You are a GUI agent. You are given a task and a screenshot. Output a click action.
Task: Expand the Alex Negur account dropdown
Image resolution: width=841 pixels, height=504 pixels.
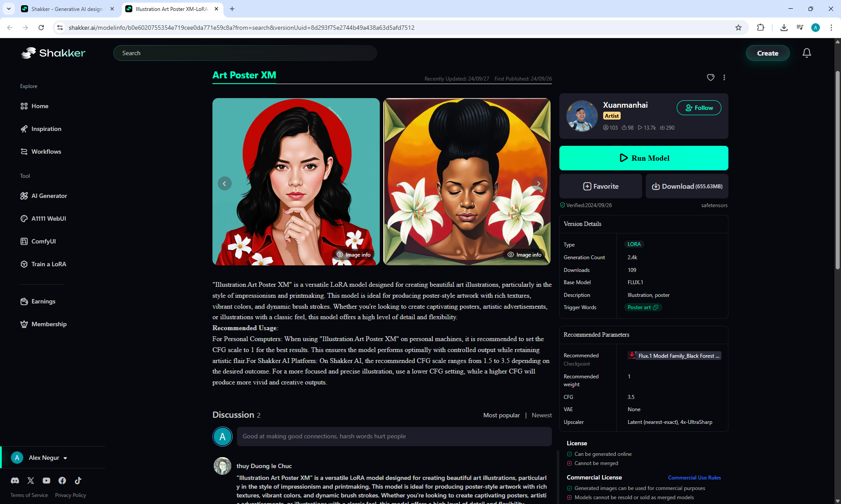[x=65, y=458]
